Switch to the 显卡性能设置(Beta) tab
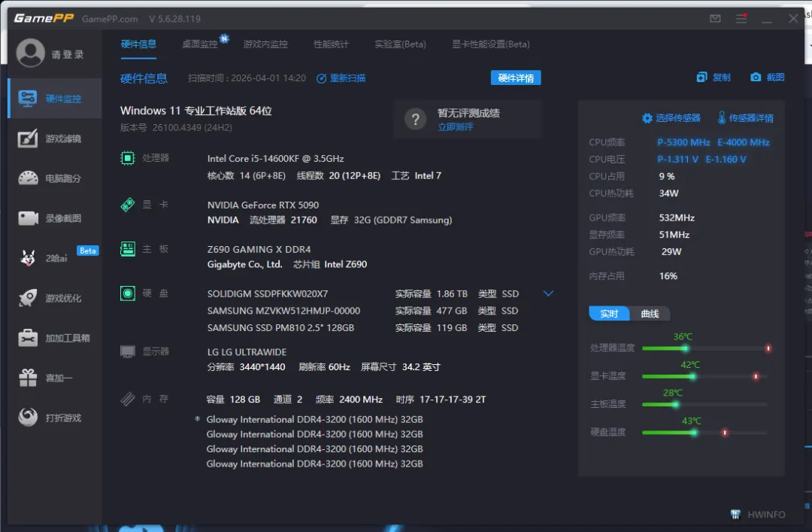812x532 pixels. [490, 44]
